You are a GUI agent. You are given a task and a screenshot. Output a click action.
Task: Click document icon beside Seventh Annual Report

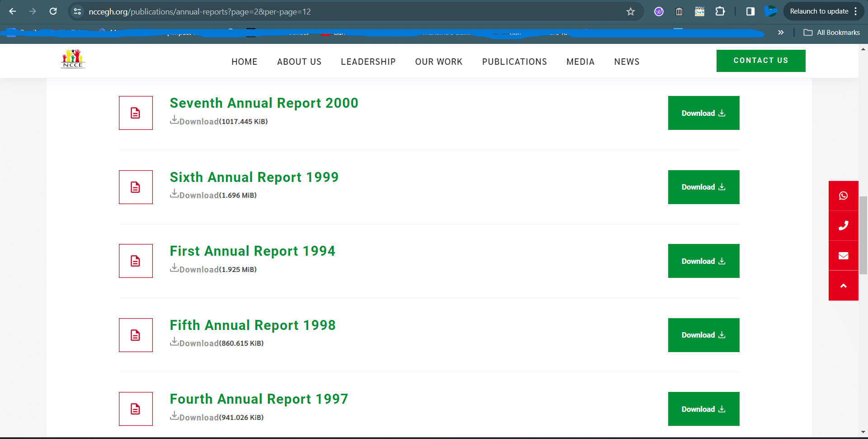point(136,113)
